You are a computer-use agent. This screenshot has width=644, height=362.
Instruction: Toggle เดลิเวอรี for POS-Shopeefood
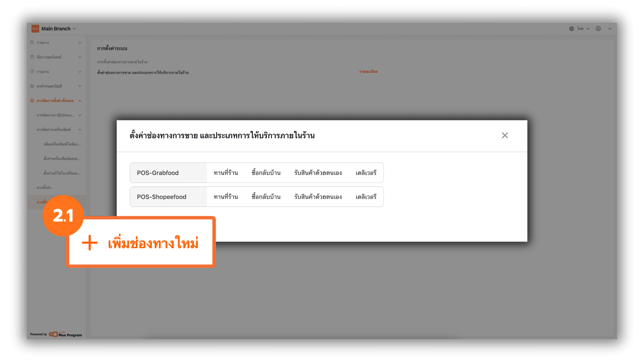click(366, 197)
